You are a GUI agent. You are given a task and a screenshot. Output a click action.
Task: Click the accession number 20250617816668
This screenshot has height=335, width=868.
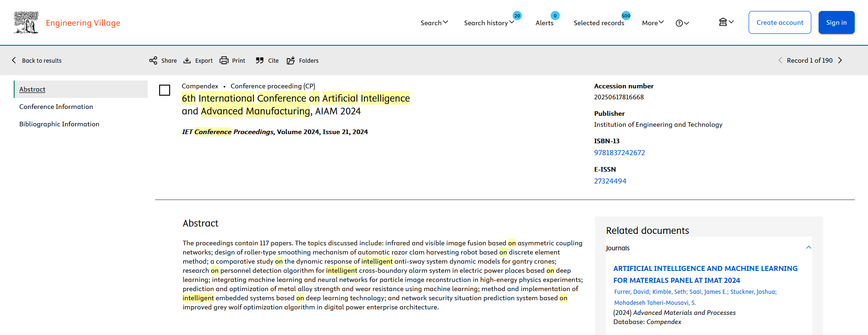coord(619,97)
